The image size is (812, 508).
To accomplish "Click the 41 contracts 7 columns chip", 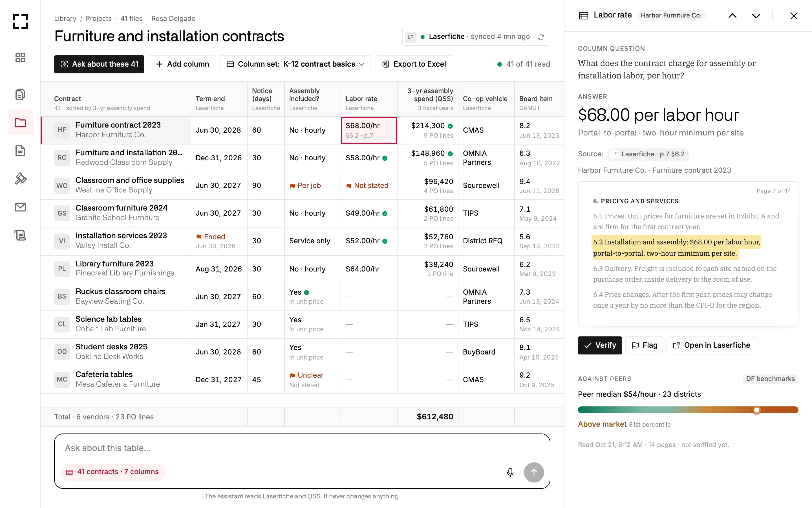I will tap(112, 472).
